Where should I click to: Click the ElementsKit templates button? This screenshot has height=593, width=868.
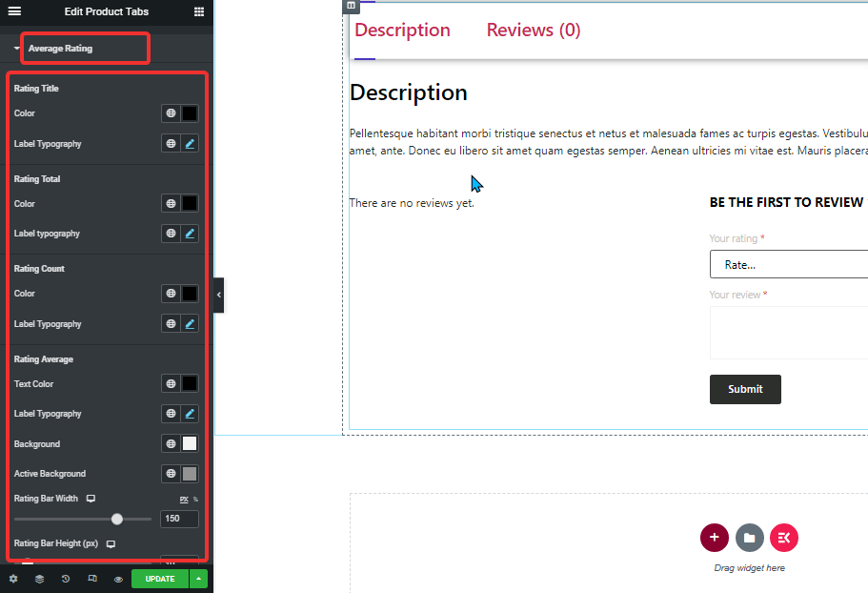(784, 538)
